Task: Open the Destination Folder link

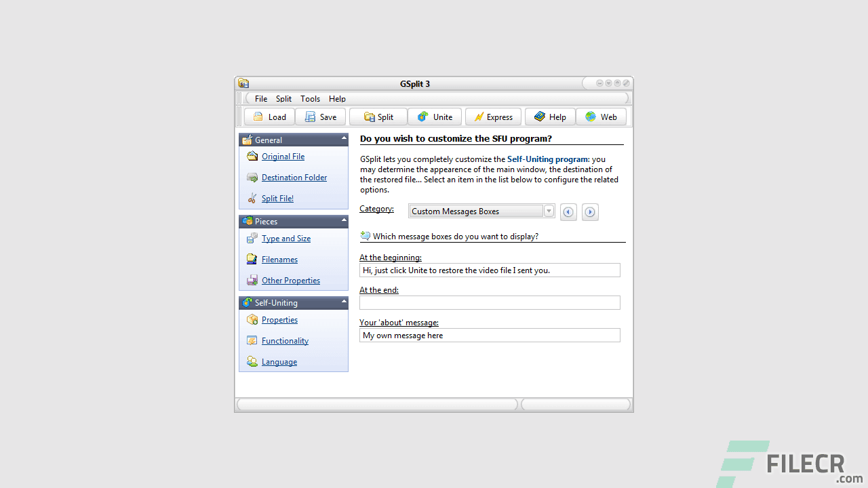Action: [x=294, y=178]
